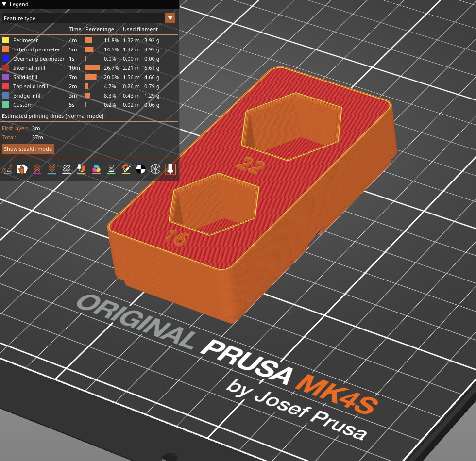Toggle travel moves visibility icon

coord(7,169)
